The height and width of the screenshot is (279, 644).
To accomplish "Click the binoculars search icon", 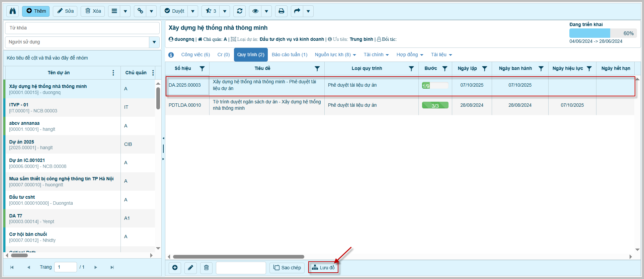I will coord(13,11).
